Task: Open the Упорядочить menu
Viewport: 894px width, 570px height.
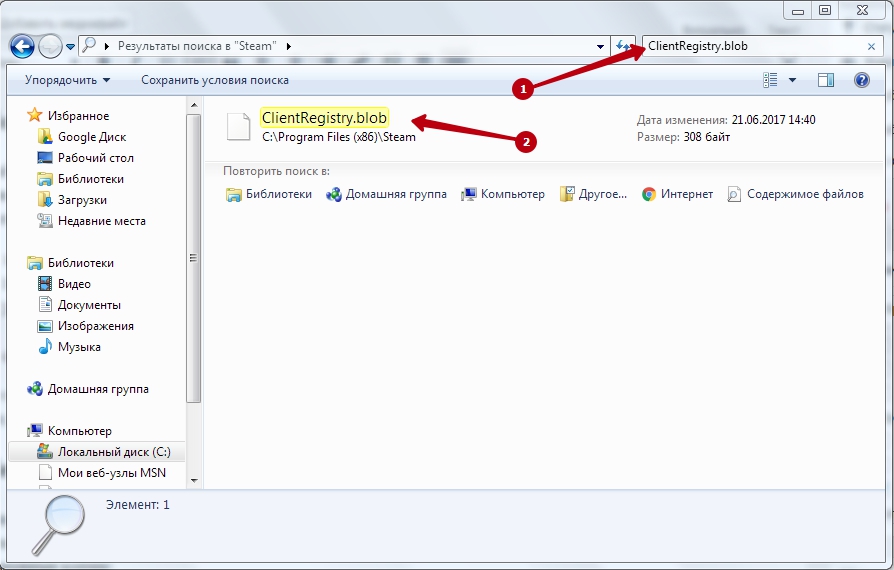Action: 67,80
